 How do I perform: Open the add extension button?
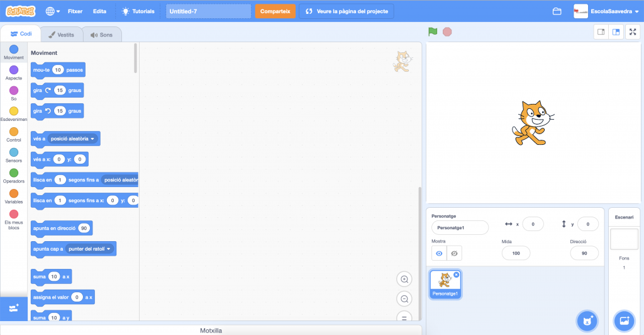13,308
